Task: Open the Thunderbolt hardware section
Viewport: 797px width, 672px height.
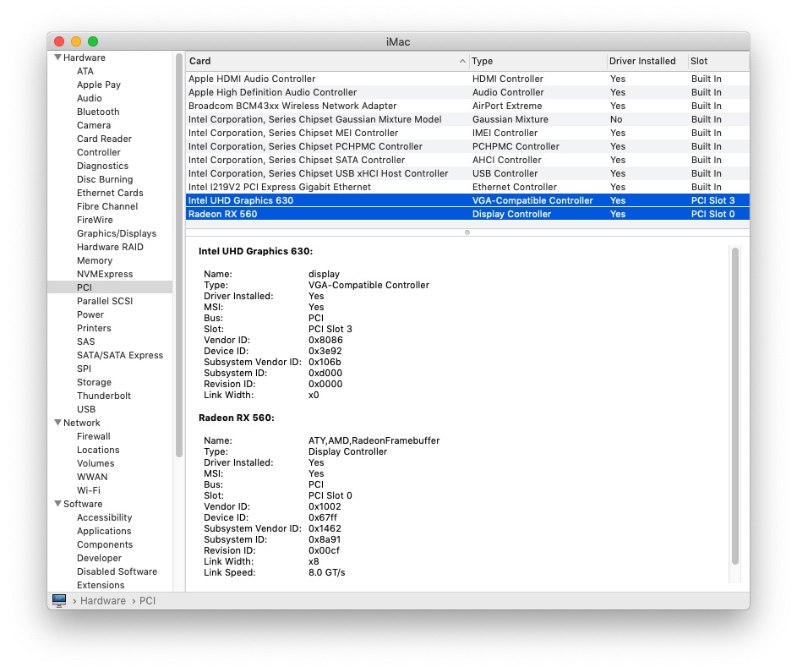Action: 103,396
